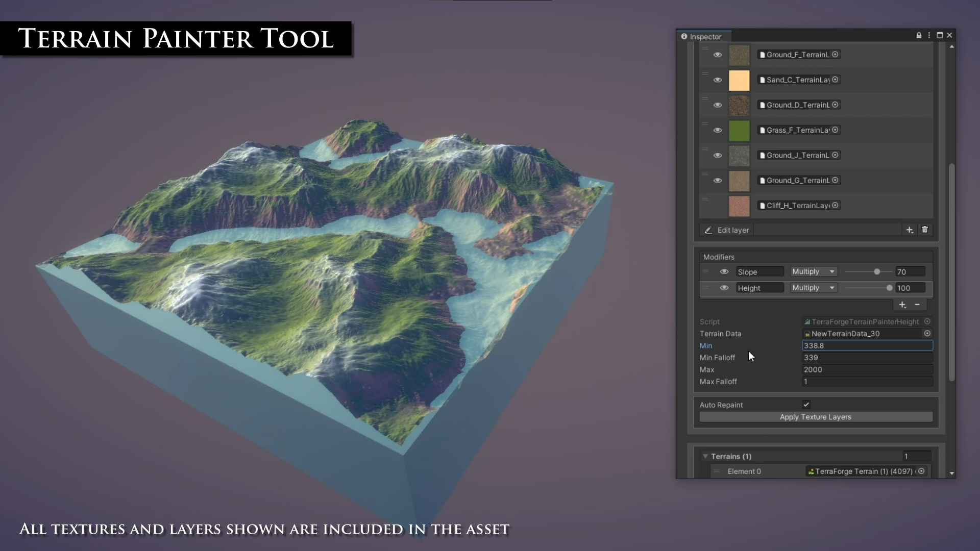
Task: Remove modifier with the minus button
Action: pos(917,305)
